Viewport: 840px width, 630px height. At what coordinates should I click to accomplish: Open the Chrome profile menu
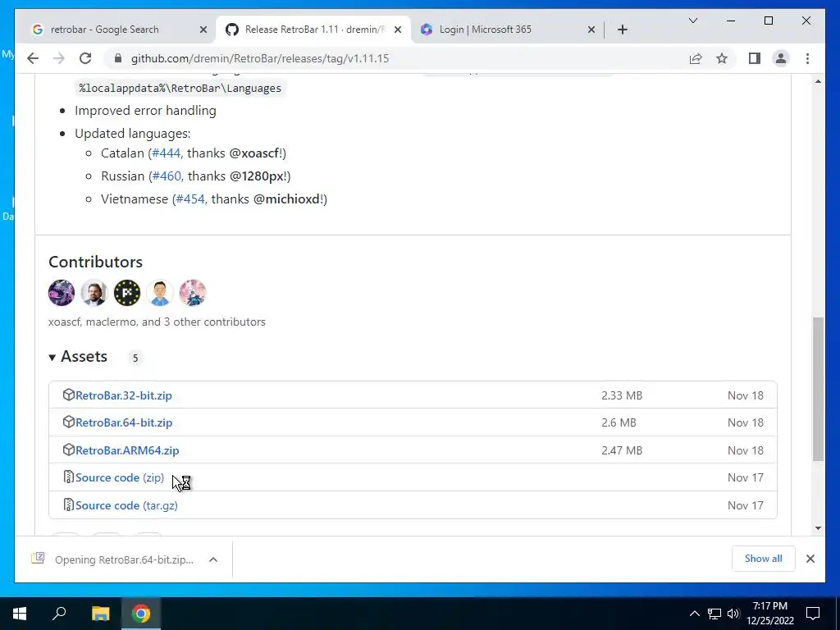(x=781, y=58)
